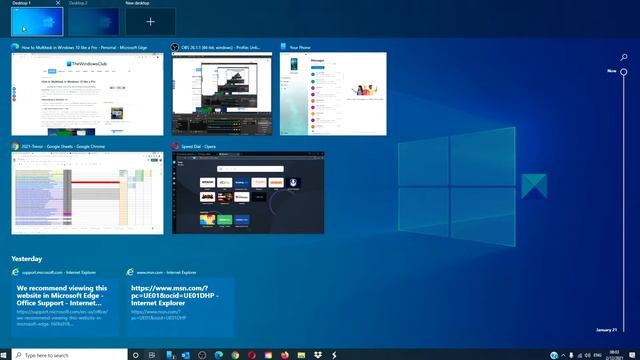This screenshot has width=640, height=360.
Task: Open Cortana from the taskbar
Action: point(136,355)
